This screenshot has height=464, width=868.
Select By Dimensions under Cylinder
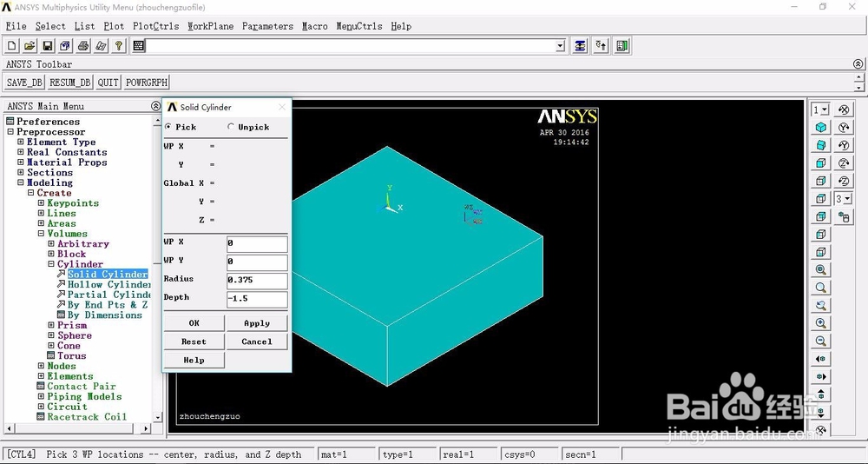click(x=105, y=315)
